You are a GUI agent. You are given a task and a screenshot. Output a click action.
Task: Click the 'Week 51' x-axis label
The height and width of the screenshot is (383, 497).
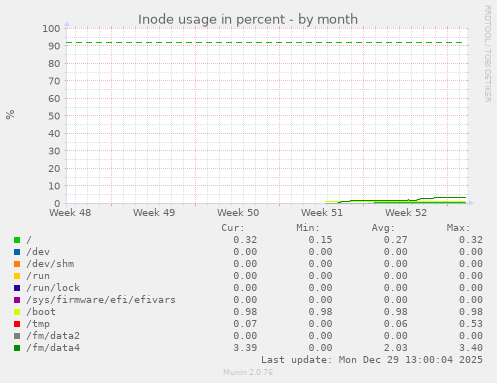coord(322,213)
